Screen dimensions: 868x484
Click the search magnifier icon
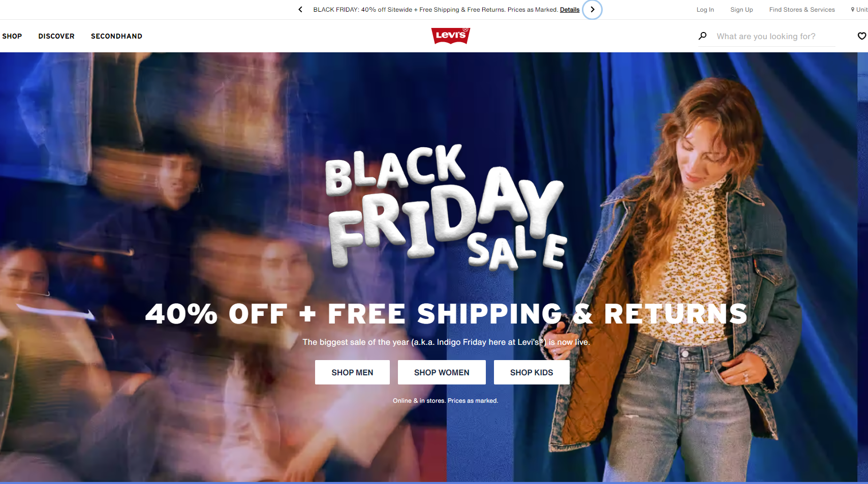coord(702,36)
